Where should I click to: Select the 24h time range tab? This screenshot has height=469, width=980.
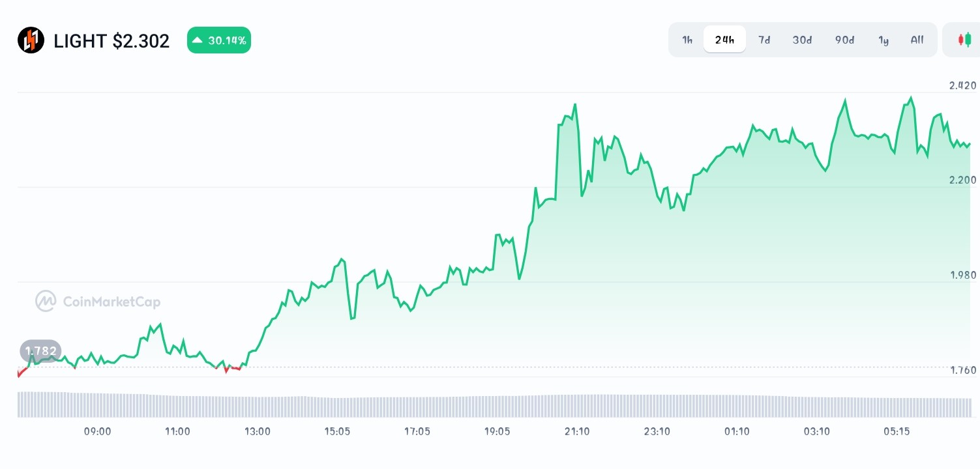724,40
